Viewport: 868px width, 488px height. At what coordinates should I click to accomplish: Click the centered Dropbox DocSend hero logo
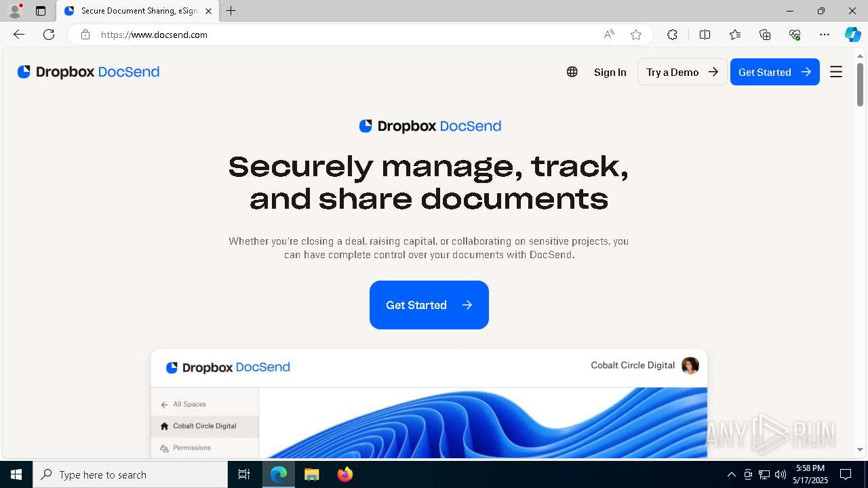(x=430, y=126)
